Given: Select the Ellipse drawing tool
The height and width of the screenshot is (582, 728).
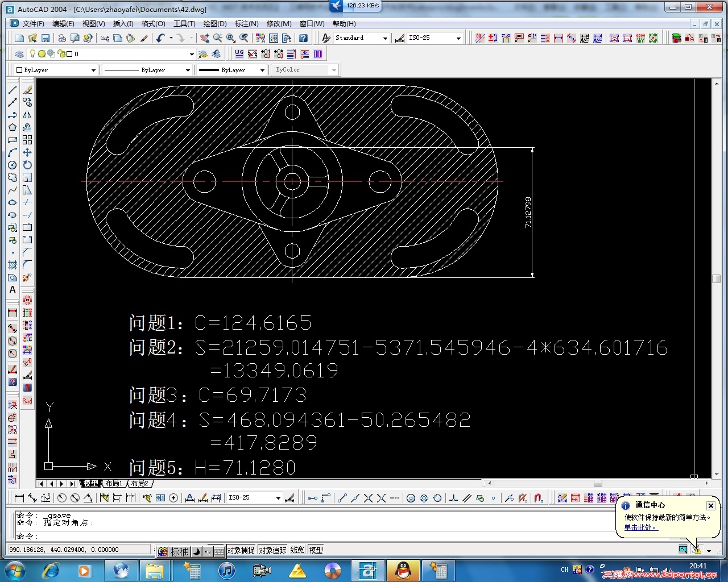Looking at the screenshot, I should pos(13,202).
